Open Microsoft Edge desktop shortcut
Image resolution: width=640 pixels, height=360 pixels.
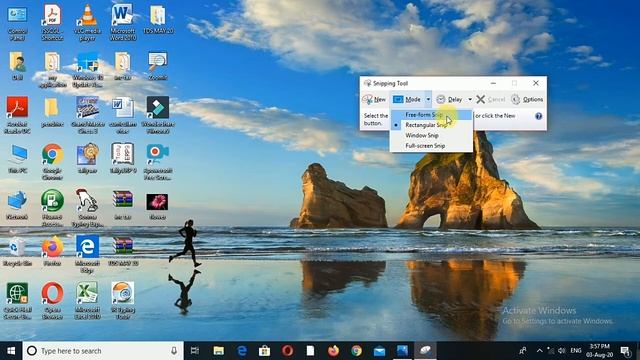87,254
